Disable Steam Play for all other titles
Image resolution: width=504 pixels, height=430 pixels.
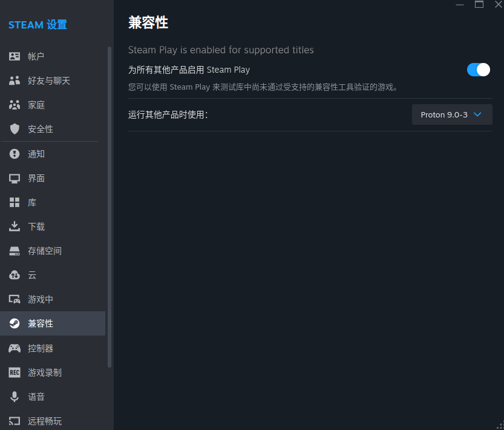tap(478, 70)
